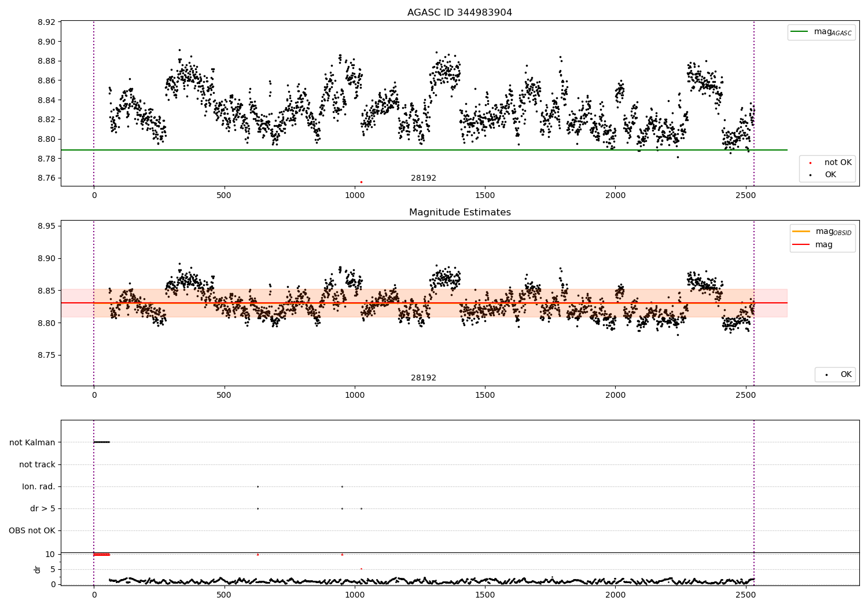
Task: Click x-axis tick 500 under Magnitude Estimates plot
Action: pos(224,395)
